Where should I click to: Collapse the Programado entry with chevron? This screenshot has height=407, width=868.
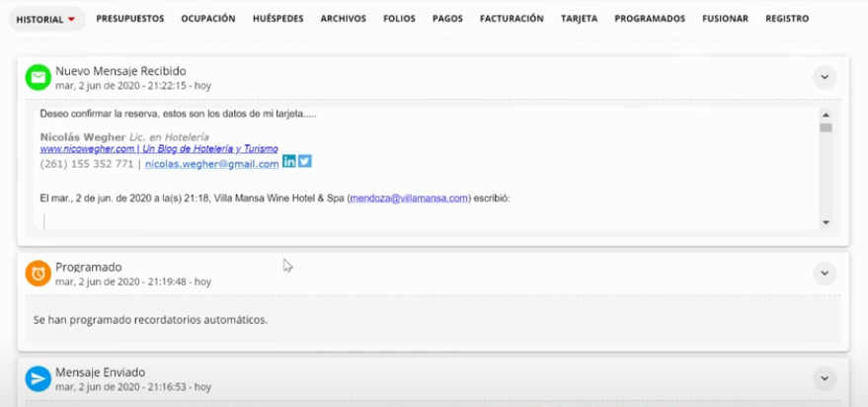825,273
